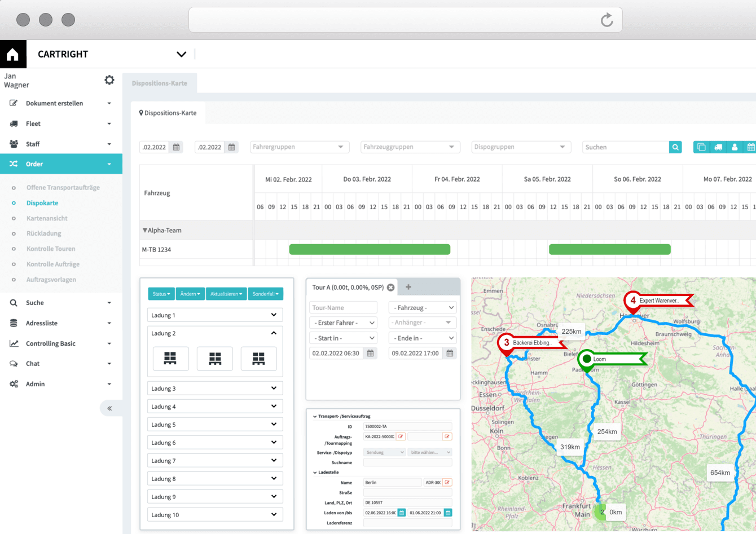
Task: Open the Dispokarte submenu item
Action: pyautogui.click(x=42, y=203)
